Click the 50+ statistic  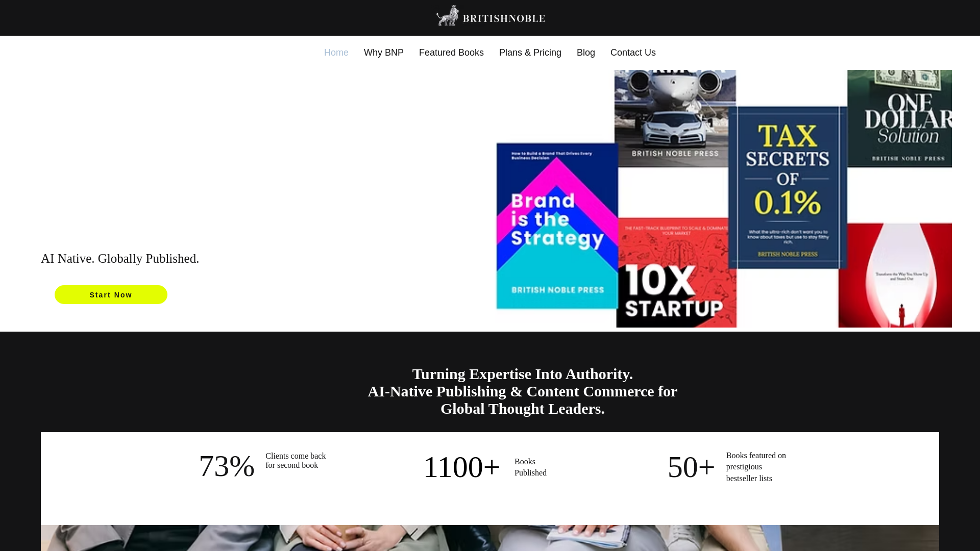tap(691, 467)
